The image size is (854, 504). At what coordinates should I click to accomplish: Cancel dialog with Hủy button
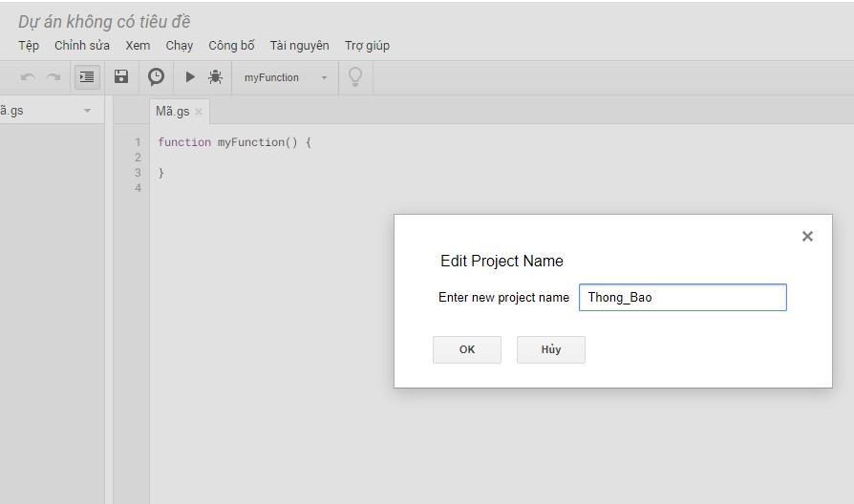[550, 349]
